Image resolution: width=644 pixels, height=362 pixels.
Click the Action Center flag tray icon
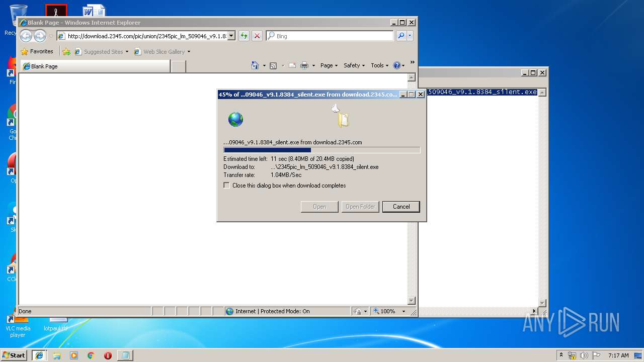596,355
